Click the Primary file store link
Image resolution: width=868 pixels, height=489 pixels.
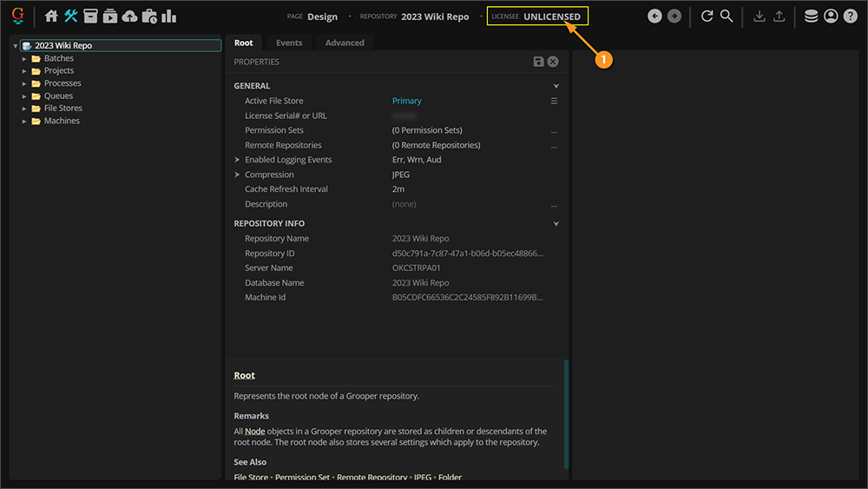406,101
